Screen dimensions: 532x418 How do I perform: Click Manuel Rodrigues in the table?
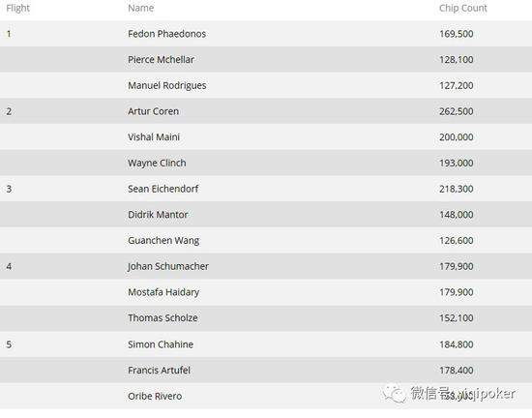pos(167,85)
